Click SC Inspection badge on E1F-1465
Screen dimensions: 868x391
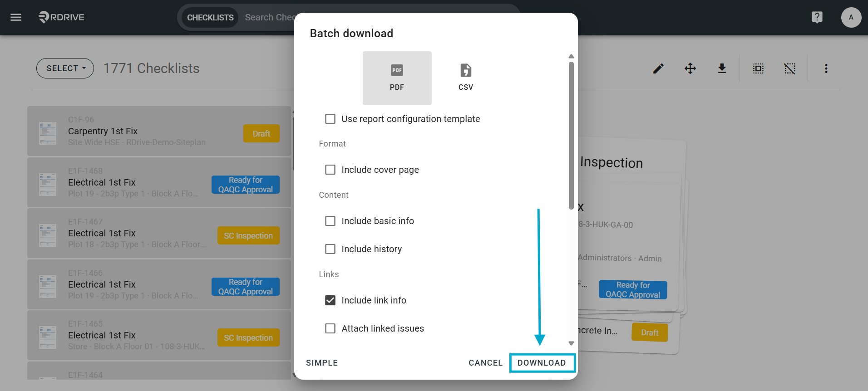point(248,337)
